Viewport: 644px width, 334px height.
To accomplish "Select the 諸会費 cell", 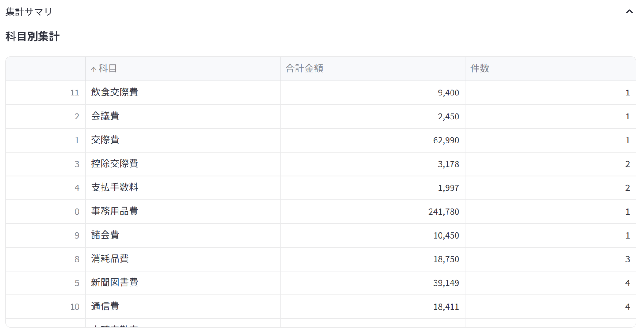I will coord(183,235).
